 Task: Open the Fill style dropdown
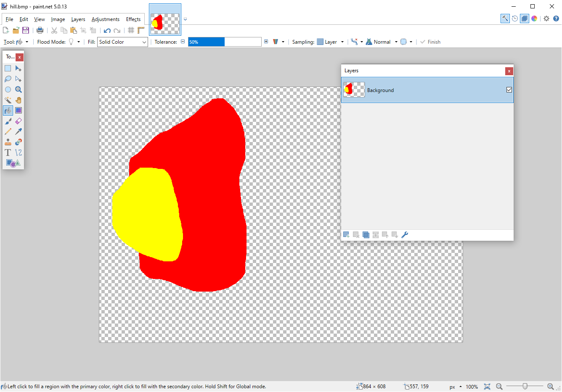pyautogui.click(x=122, y=42)
